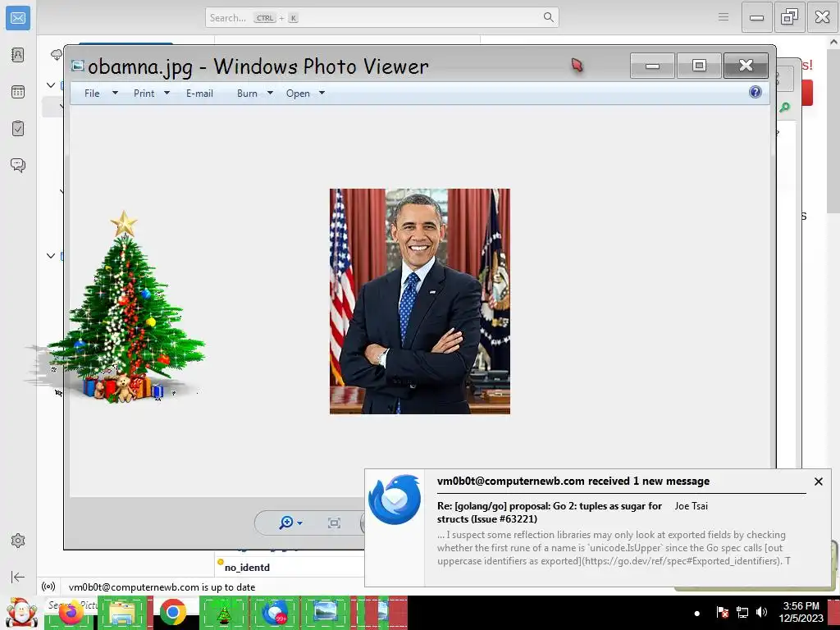This screenshot has width=840, height=630.
Task: Click E-mail in Photo Viewer toolbar
Action: [x=199, y=94]
